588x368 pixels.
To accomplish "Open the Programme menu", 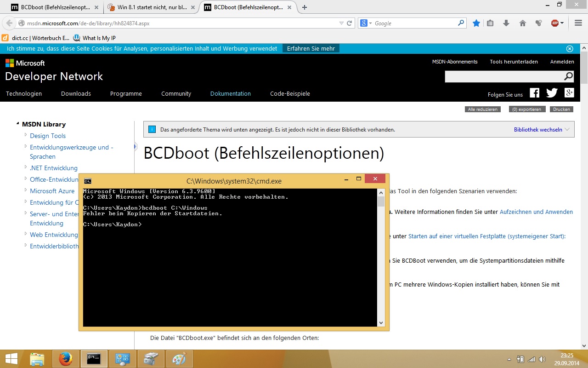I will pos(126,93).
